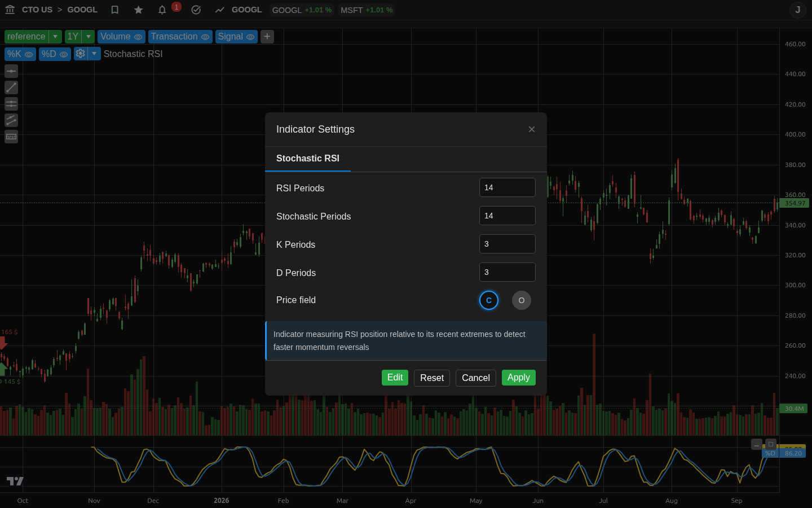Add a new indicator with plus button
812x508 pixels.
point(267,36)
